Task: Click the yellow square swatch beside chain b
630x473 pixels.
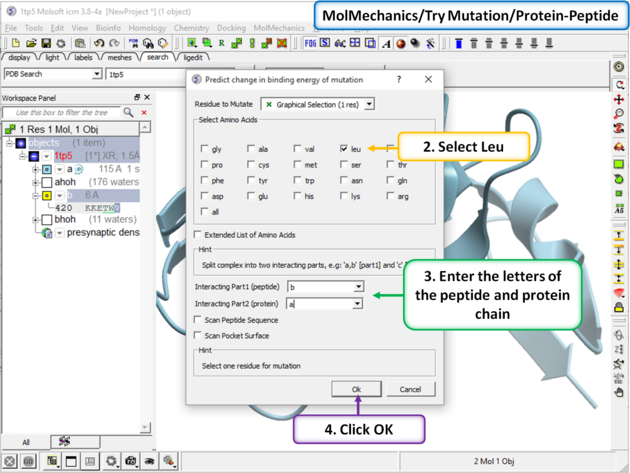Action: (46, 196)
